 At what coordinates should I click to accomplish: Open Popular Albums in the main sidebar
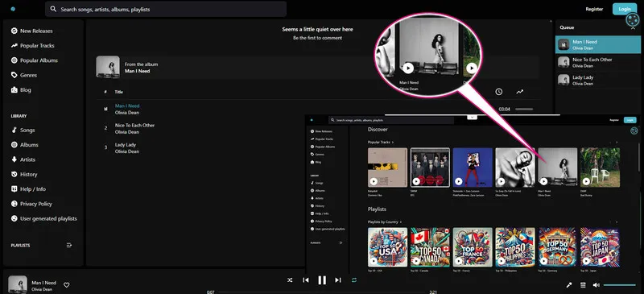35,60
